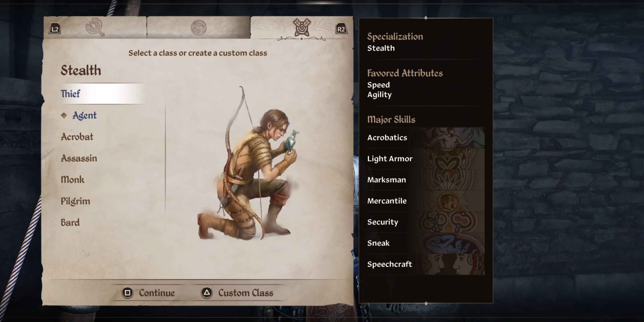Pick the Bard class
Screen dimensions: 644x322
click(x=70, y=223)
